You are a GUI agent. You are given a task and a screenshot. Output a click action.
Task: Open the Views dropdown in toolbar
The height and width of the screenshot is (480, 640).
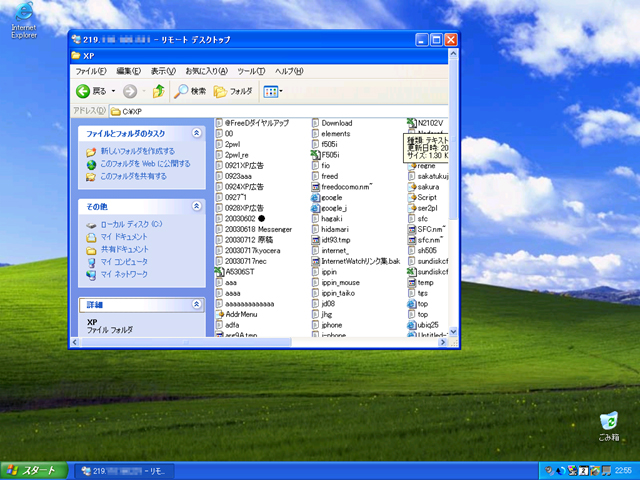273,91
